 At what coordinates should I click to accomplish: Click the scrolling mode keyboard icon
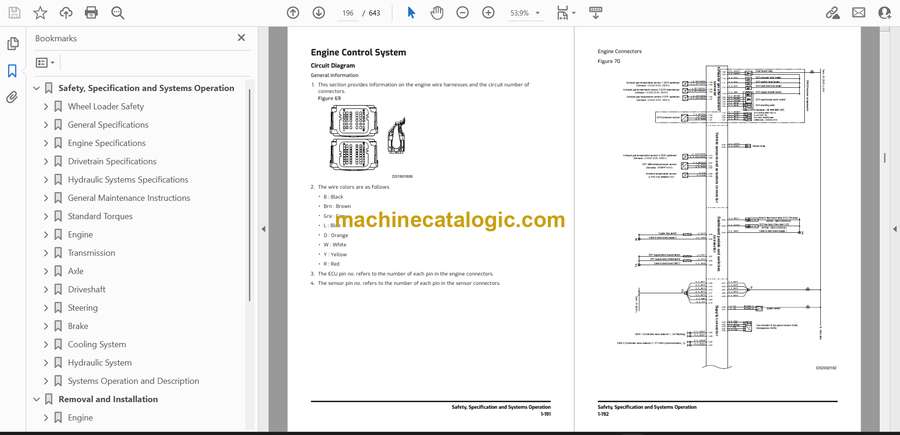pos(595,13)
